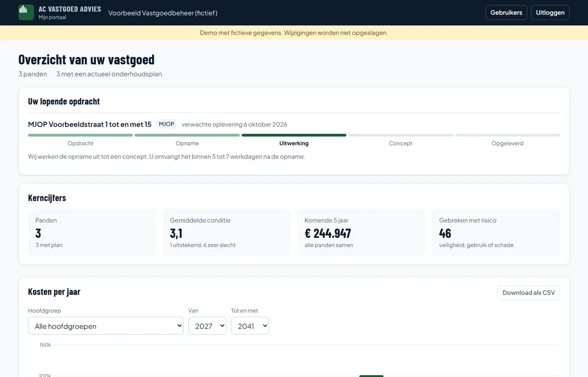
Task: Click the demo notice banner text
Action: coord(294,33)
